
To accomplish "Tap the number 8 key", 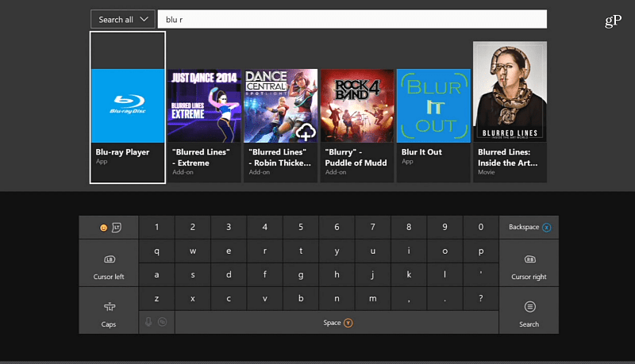I will [409, 228].
